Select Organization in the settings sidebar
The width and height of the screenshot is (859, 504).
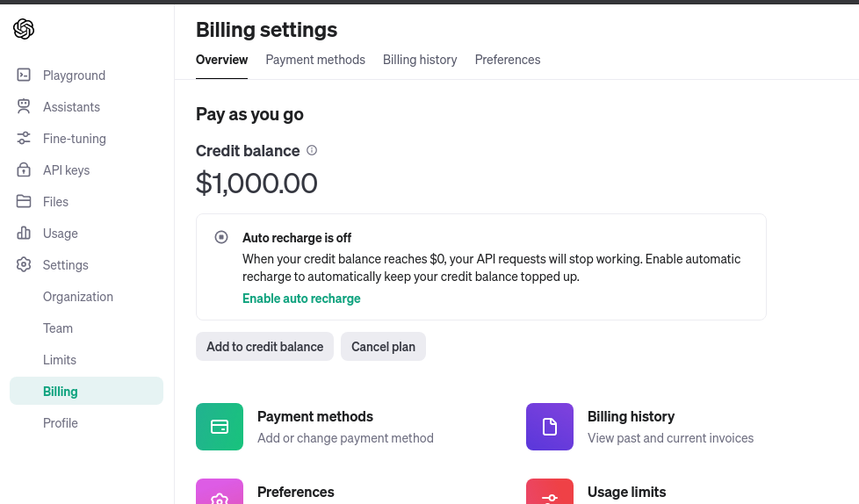click(78, 297)
